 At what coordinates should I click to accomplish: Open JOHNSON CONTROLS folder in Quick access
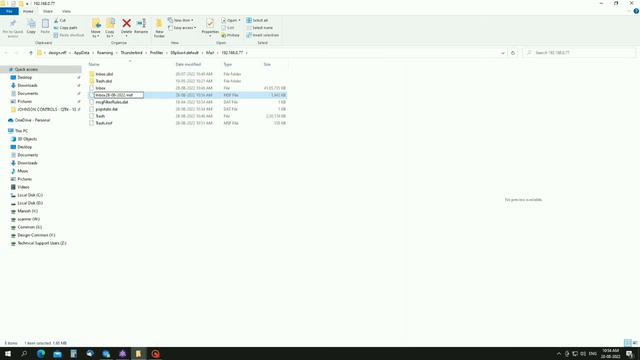47,109
